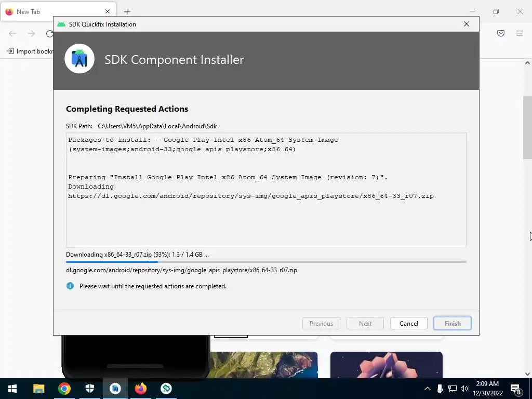This screenshot has height=399, width=532.
Task: Click the Android Studio logo in header
Action: (x=79, y=59)
